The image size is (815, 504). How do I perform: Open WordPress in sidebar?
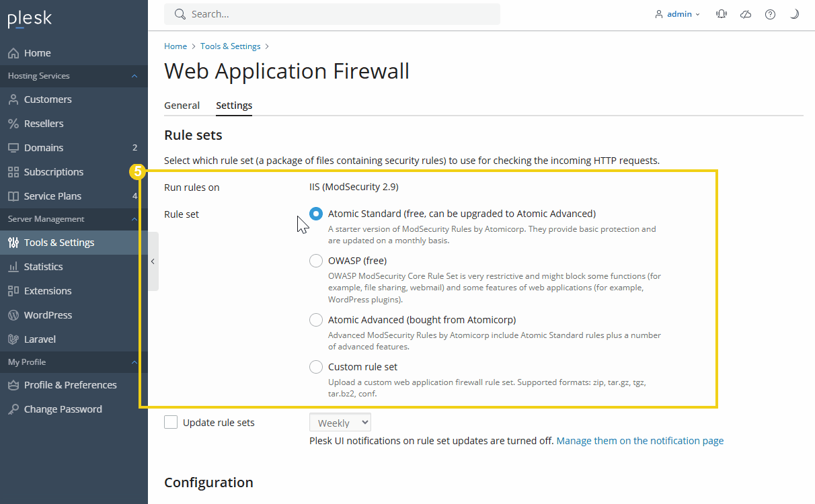pyautogui.click(x=74, y=315)
